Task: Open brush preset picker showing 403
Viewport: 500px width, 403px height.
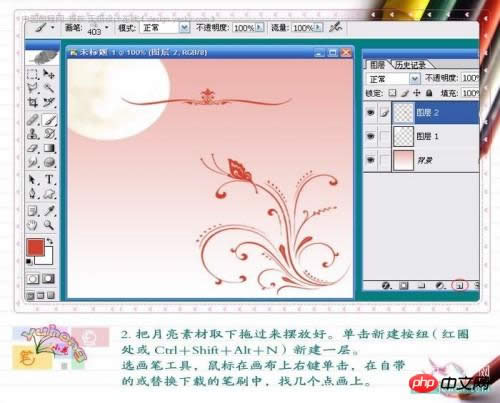Action: click(x=107, y=27)
